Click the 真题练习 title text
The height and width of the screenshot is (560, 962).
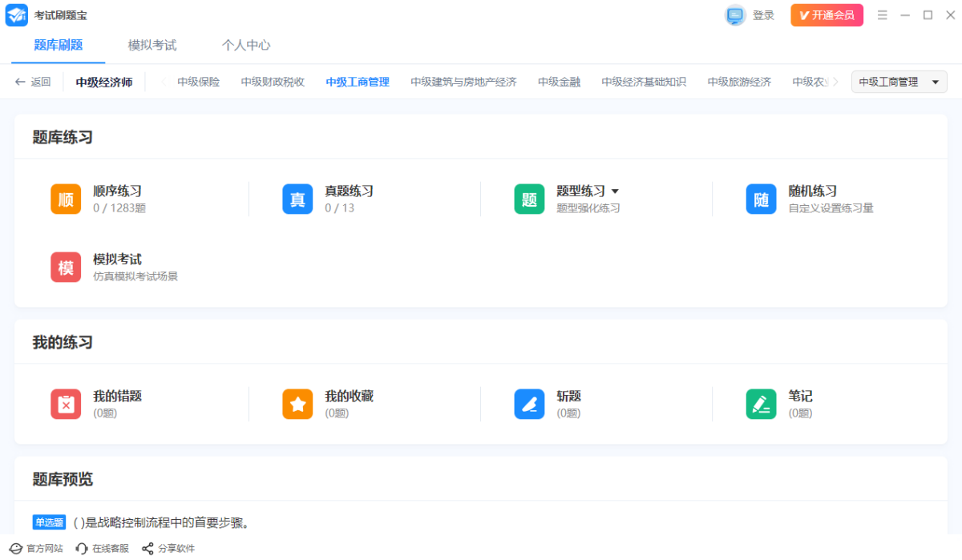(x=350, y=191)
